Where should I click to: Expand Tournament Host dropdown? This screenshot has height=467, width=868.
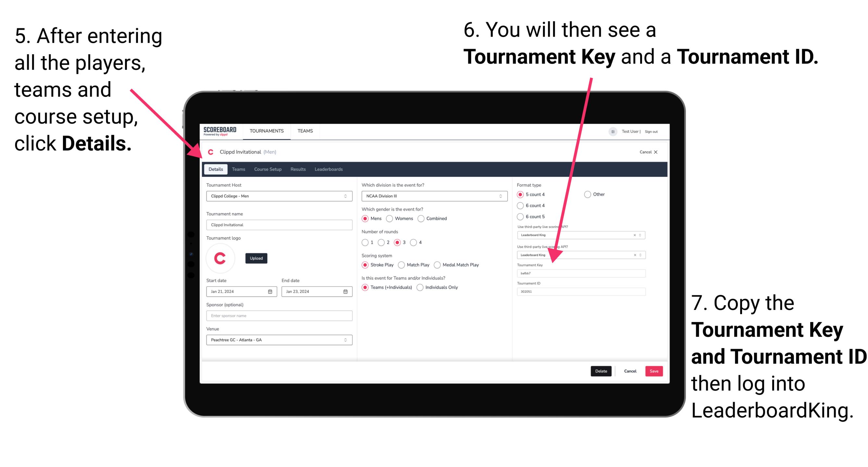[x=345, y=196]
